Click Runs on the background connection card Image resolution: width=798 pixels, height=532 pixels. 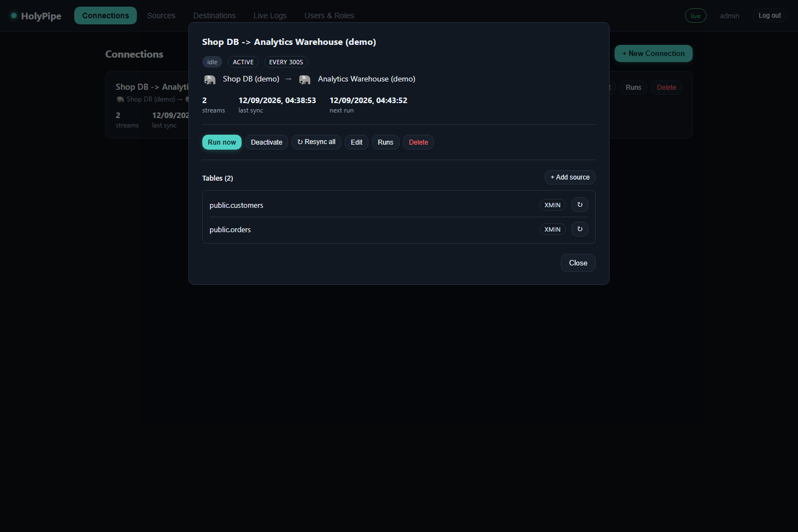pyautogui.click(x=633, y=88)
